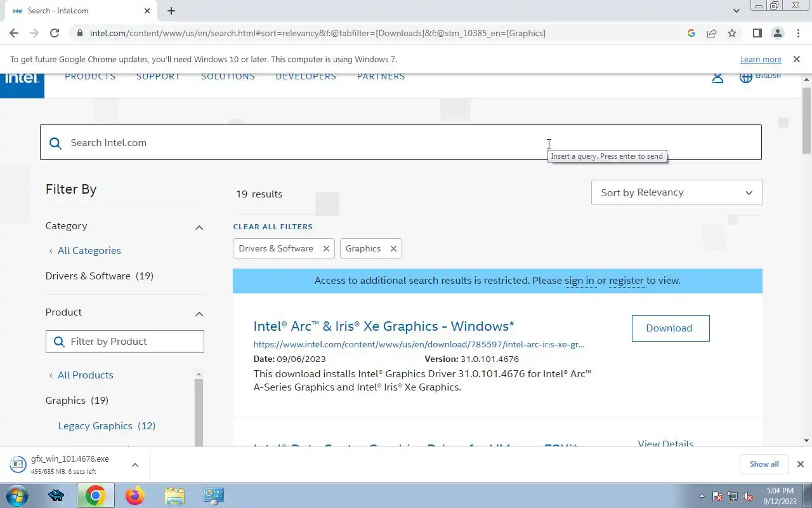Open Chrome from the taskbar
The image size is (812, 508).
95,495
